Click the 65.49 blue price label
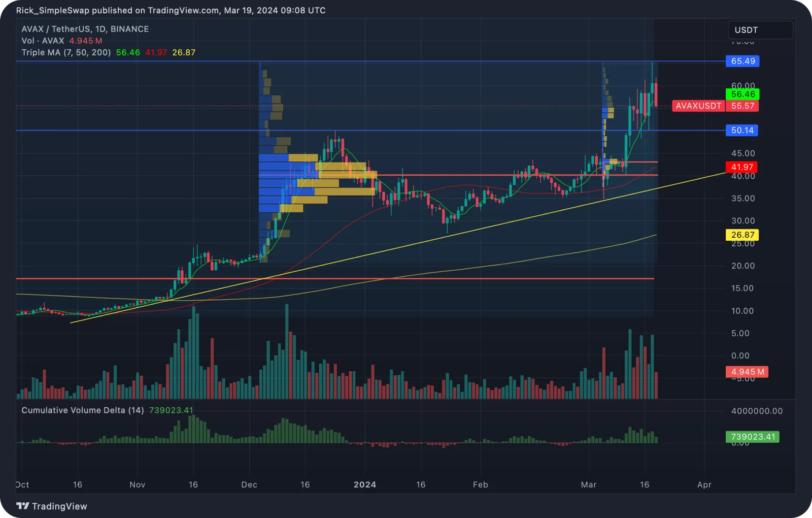The width and height of the screenshot is (812, 518). pyautogui.click(x=742, y=61)
